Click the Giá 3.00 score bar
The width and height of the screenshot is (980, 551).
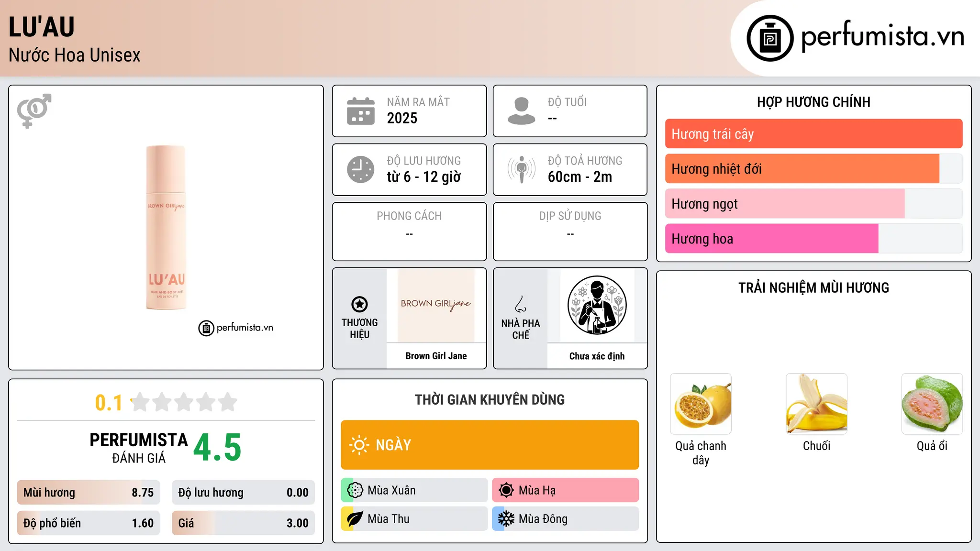(x=243, y=523)
